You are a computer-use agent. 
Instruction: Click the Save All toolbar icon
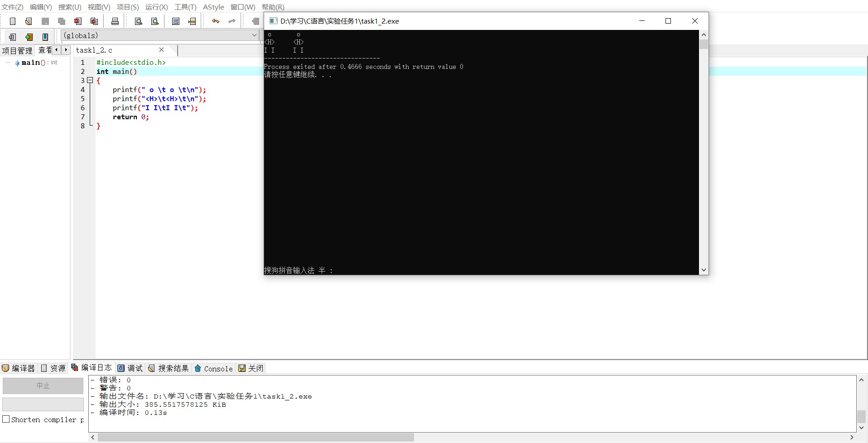point(62,21)
